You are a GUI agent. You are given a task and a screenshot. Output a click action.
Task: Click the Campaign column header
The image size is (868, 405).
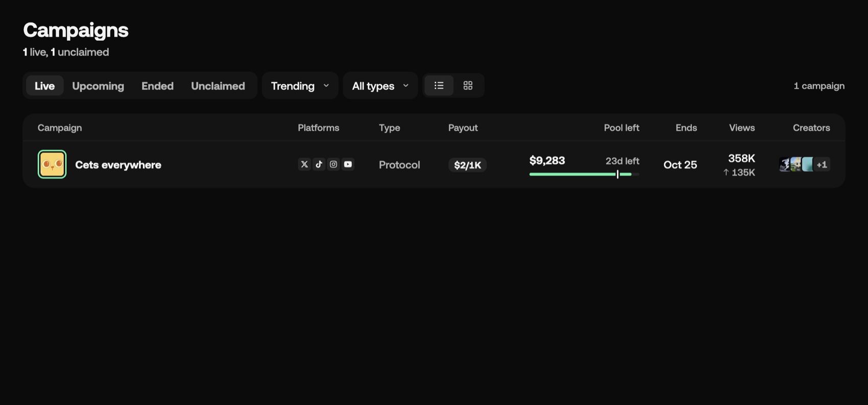[x=60, y=128]
